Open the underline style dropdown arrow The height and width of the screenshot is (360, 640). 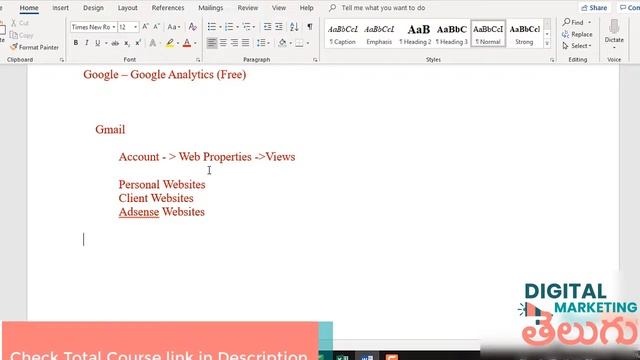pos(106,43)
